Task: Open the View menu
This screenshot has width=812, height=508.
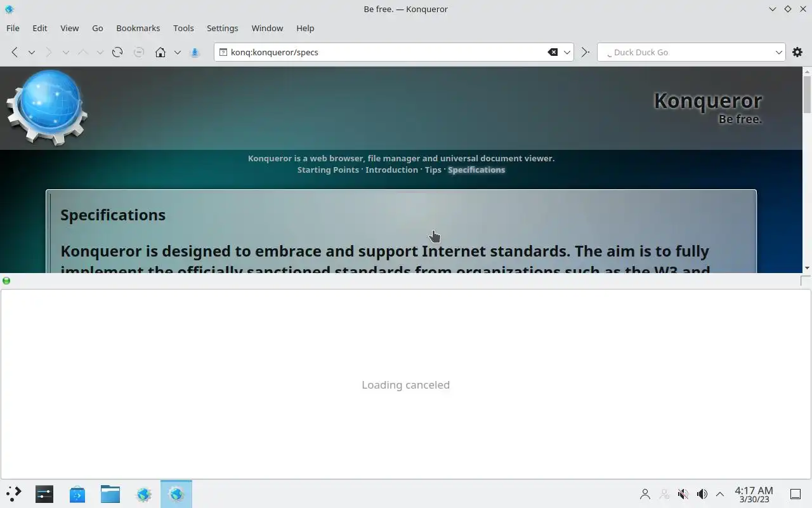Action: click(70, 28)
